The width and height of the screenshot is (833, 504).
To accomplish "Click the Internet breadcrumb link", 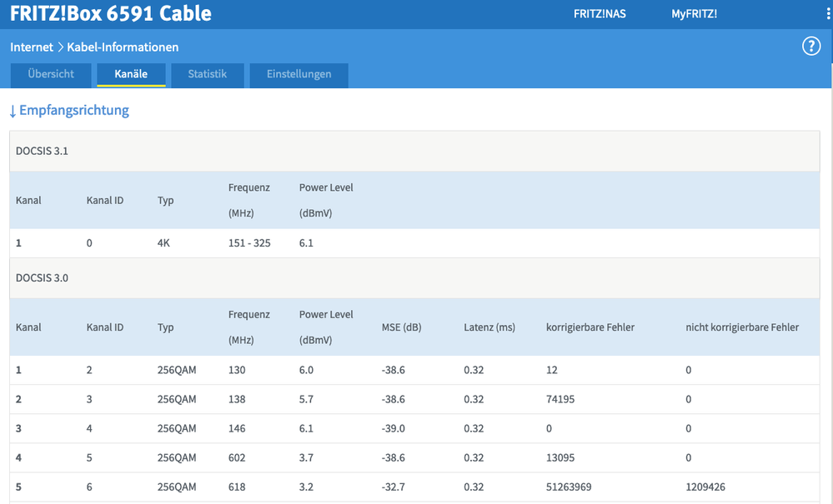I will (32, 47).
